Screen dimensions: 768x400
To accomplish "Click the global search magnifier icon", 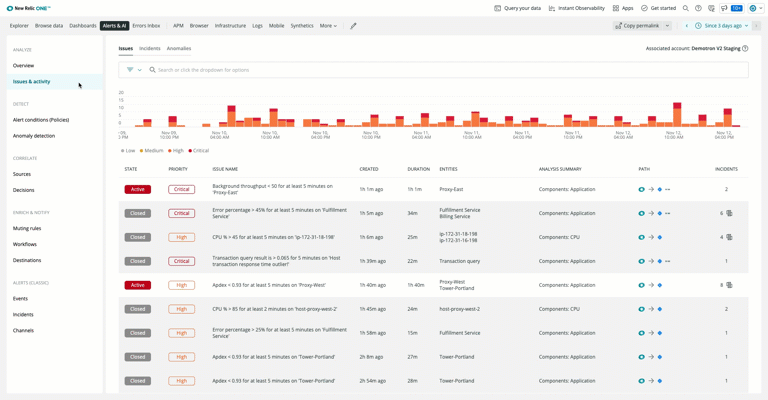I will point(686,8).
